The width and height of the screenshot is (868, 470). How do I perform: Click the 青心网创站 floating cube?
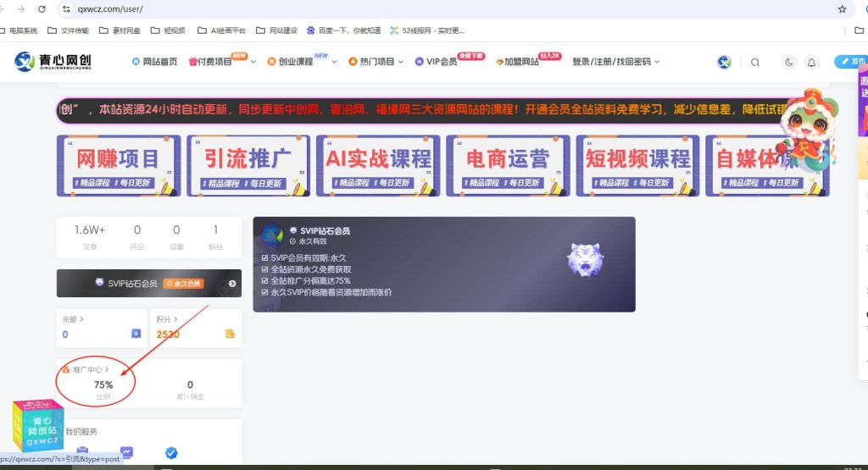(37, 425)
